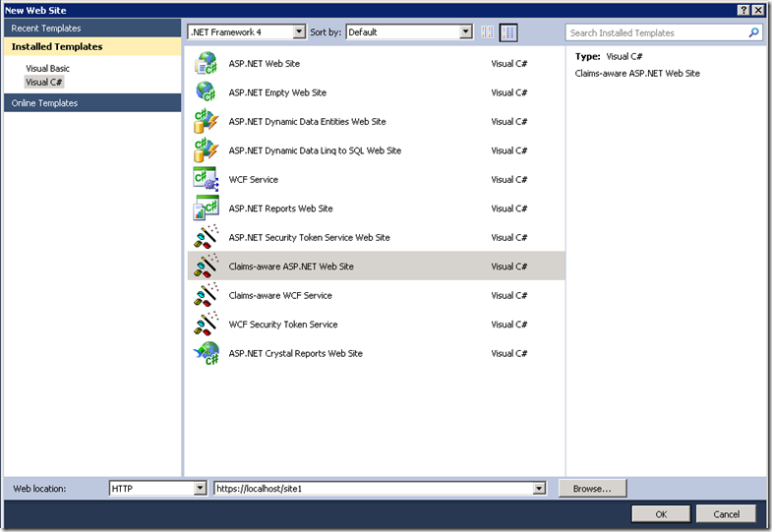The height and width of the screenshot is (532, 772).
Task: Click the OK button
Action: (x=661, y=514)
